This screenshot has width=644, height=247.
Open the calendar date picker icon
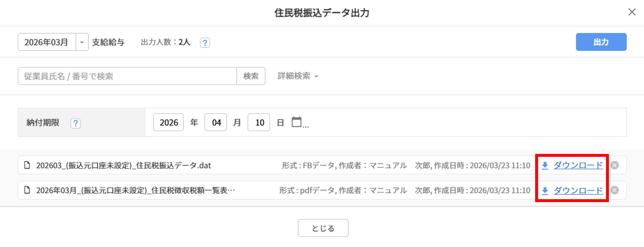pyautogui.click(x=296, y=122)
